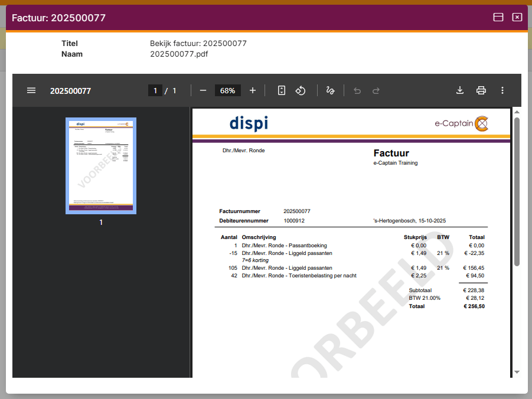Click the zoom in plus button
Viewport: 532px width, 399px height.
coord(253,90)
